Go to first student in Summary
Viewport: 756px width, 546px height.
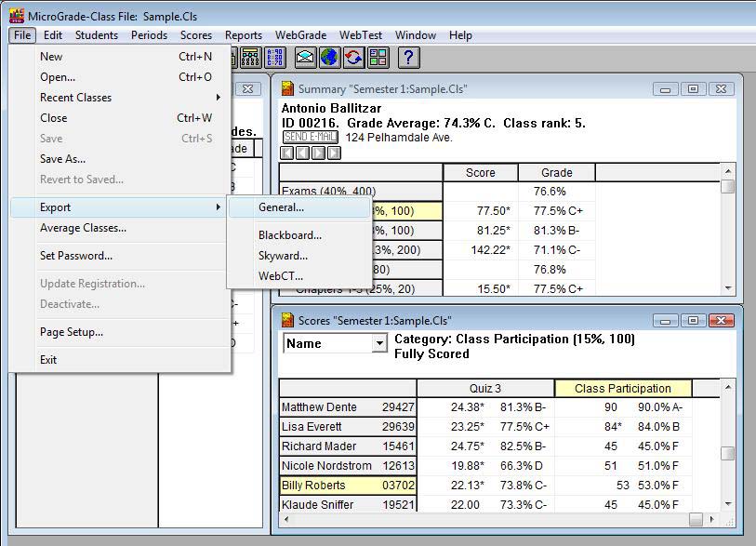tap(287, 153)
